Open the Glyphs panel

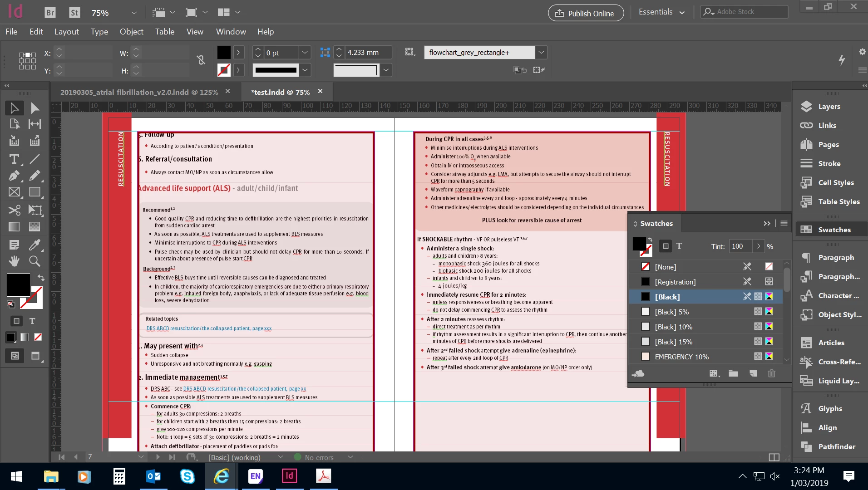pyautogui.click(x=830, y=408)
